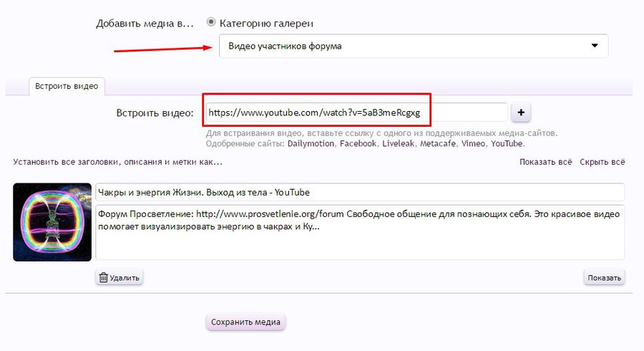Viewport: 644px width, 351px height.
Task: Click the chakra video thumbnail image
Action: point(52,221)
